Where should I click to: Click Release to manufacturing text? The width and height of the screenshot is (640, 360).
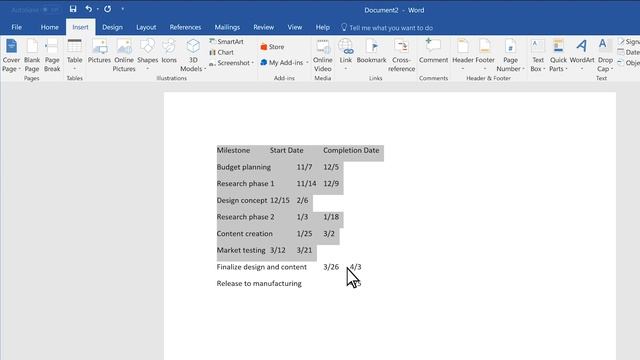click(259, 283)
